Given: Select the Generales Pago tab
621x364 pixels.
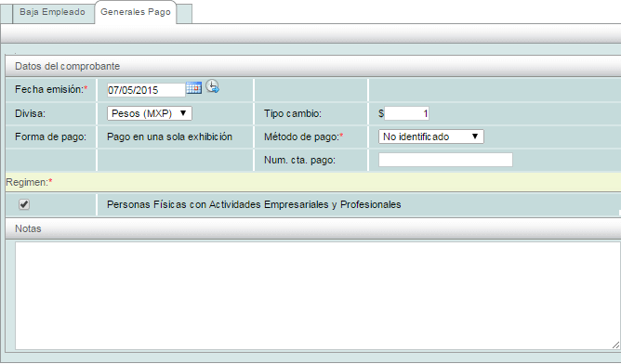Looking at the screenshot, I should pos(136,12).
